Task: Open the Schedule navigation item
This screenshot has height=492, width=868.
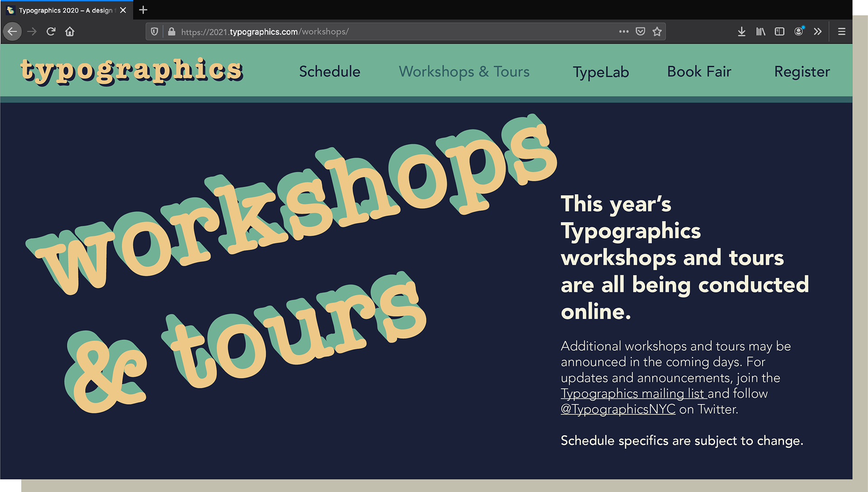Action: point(330,71)
